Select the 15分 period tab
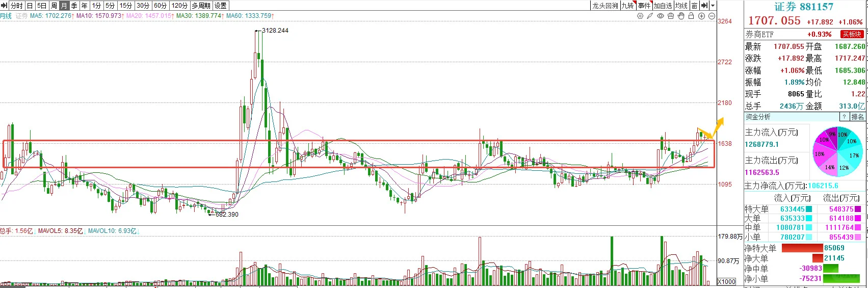The image size is (868, 288). (x=125, y=6)
